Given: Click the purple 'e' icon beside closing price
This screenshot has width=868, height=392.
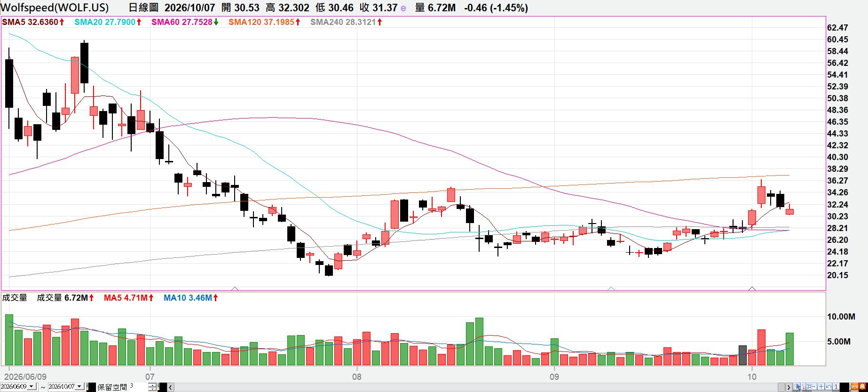Looking at the screenshot, I should (403, 8).
